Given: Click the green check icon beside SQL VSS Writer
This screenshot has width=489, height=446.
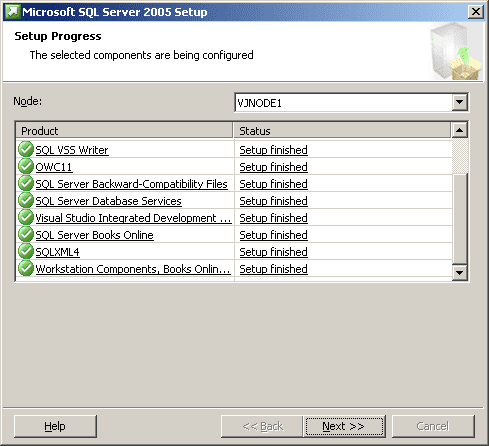Looking at the screenshot, I should [x=26, y=149].
